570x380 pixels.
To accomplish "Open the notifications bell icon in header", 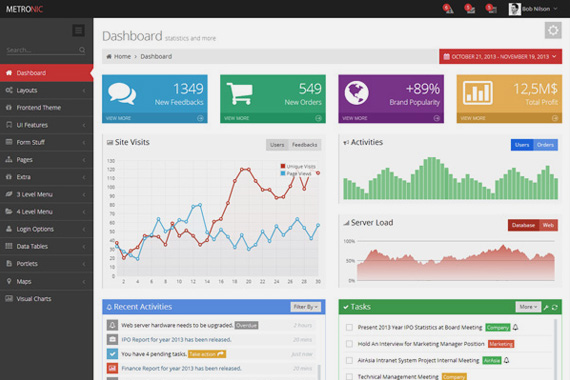I will [x=448, y=9].
